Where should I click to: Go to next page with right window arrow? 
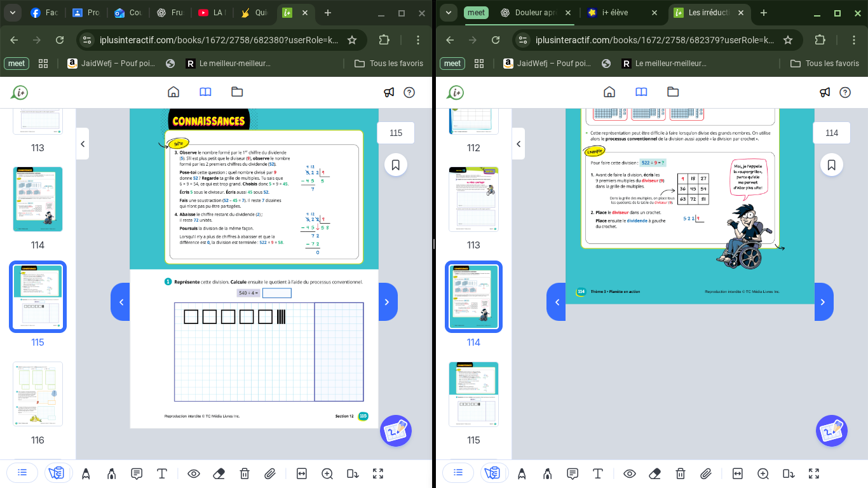point(823,302)
